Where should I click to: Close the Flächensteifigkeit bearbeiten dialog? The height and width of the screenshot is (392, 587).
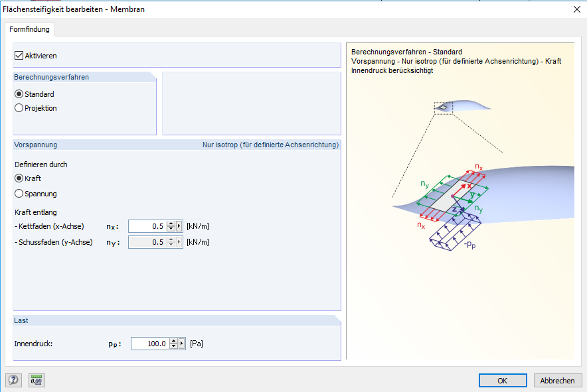[x=577, y=9]
